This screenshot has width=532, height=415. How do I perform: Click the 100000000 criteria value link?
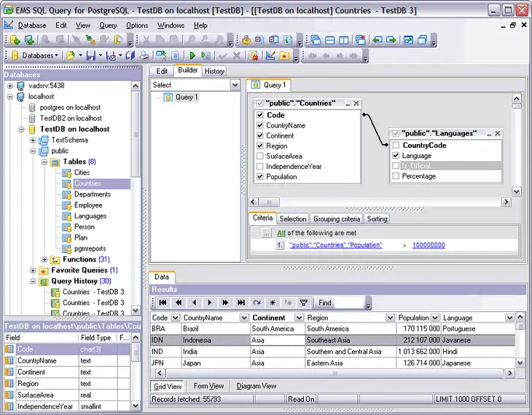[429, 245]
